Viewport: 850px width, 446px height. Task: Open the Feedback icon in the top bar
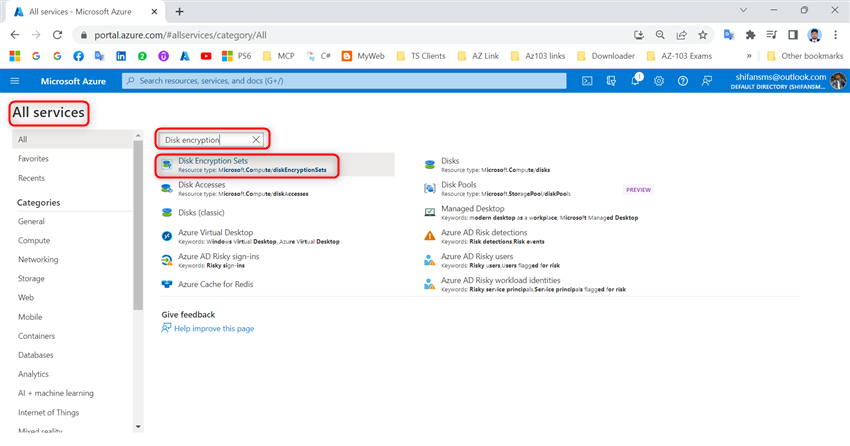point(706,81)
